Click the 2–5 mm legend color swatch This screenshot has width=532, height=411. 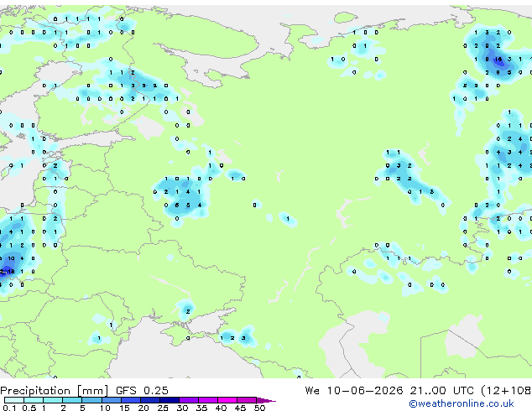(x=72, y=400)
